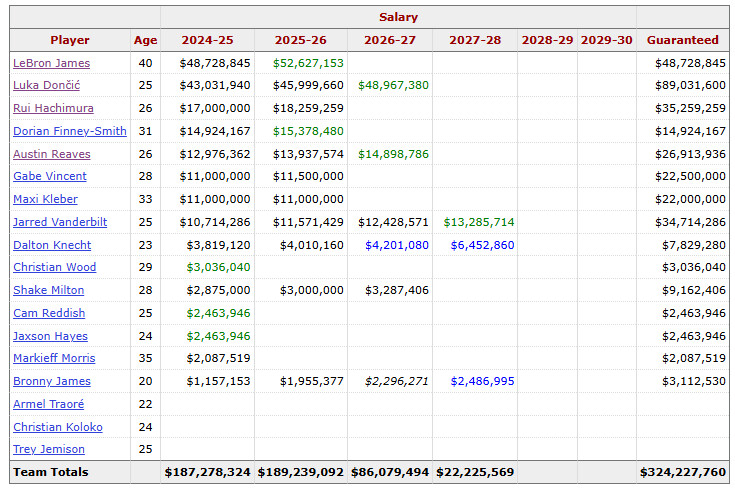The width and height of the screenshot is (735, 490).
Task: Click the 2025-26 column header
Action: click(x=300, y=40)
